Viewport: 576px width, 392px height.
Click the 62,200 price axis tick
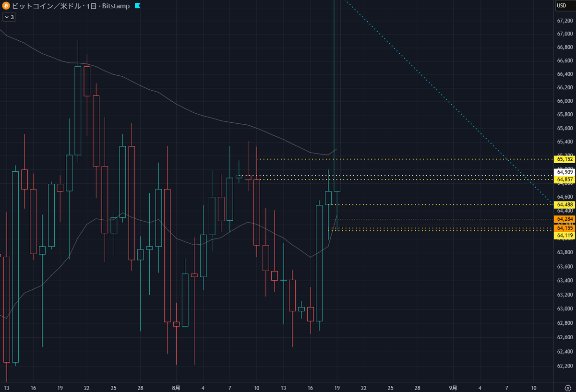pos(564,366)
